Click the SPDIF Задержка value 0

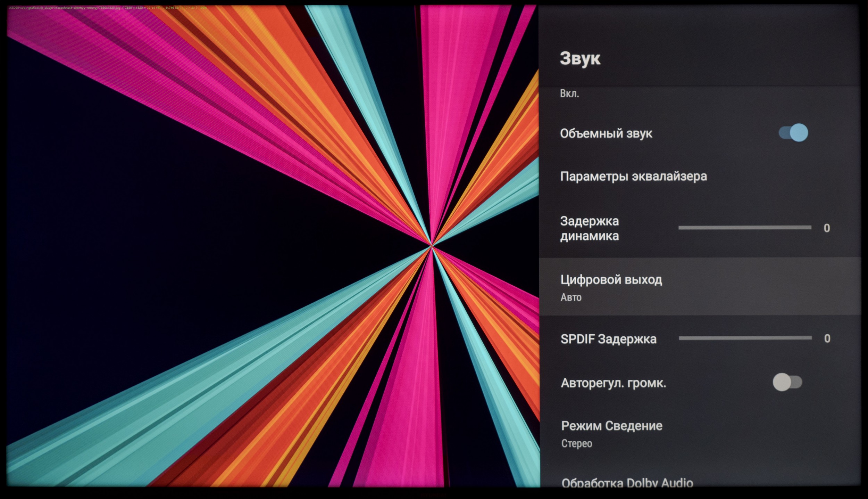pyautogui.click(x=827, y=338)
